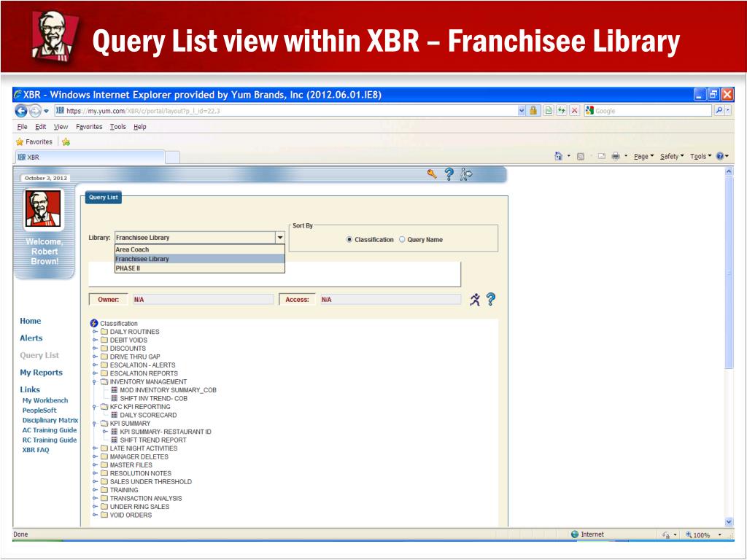Click the Google search magnifier icon
747x560 pixels.
719,111
